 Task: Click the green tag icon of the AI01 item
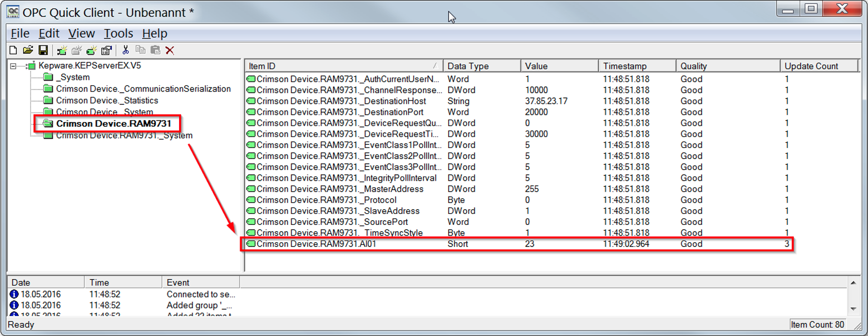point(251,244)
